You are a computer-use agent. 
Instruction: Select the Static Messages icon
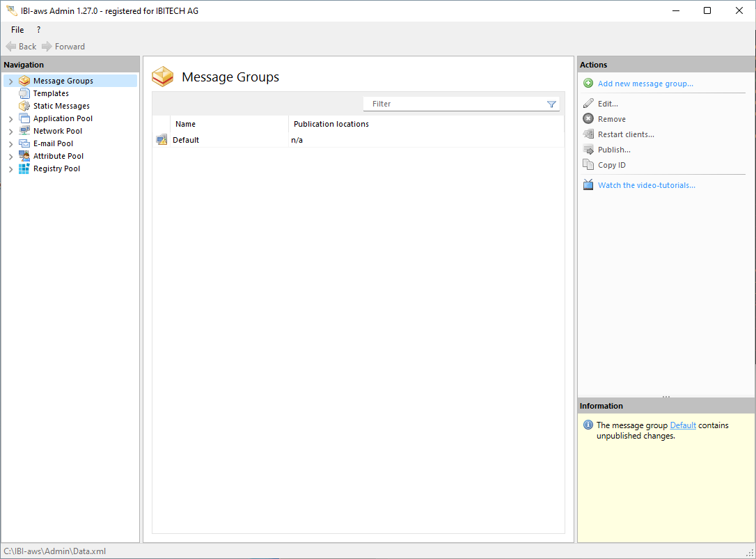[24, 106]
